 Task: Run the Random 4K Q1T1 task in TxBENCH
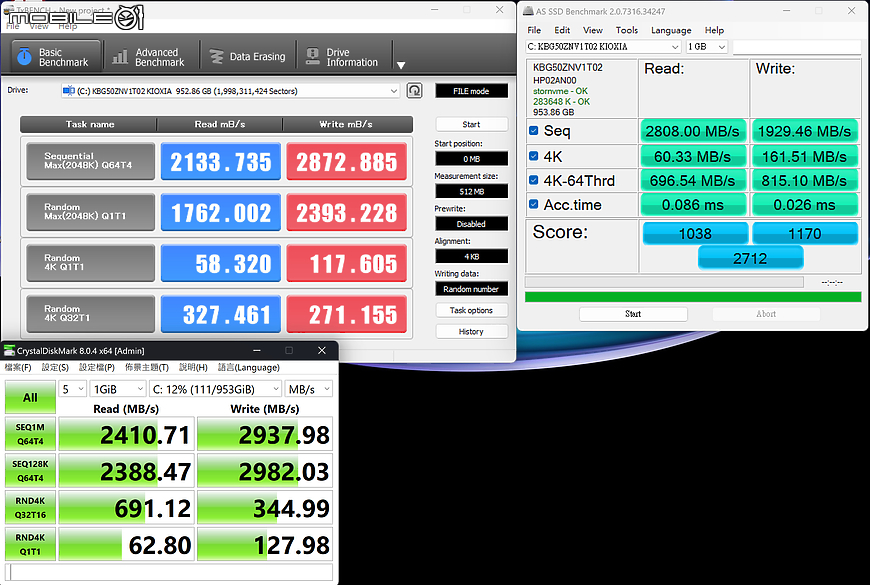pyautogui.click(x=90, y=263)
